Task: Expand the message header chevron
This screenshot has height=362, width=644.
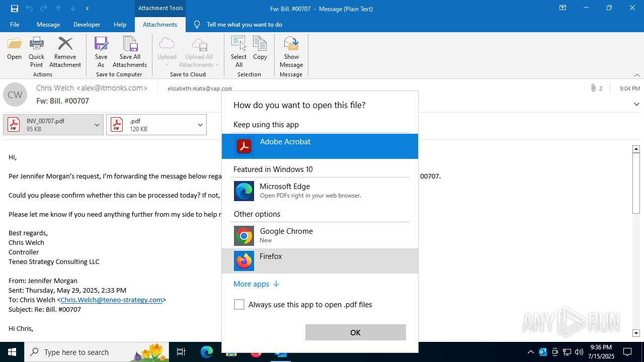Action: click(x=636, y=105)
